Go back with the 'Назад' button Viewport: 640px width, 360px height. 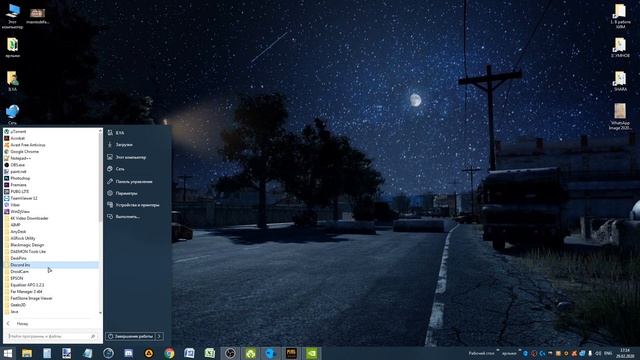click(x=18, y=323)
